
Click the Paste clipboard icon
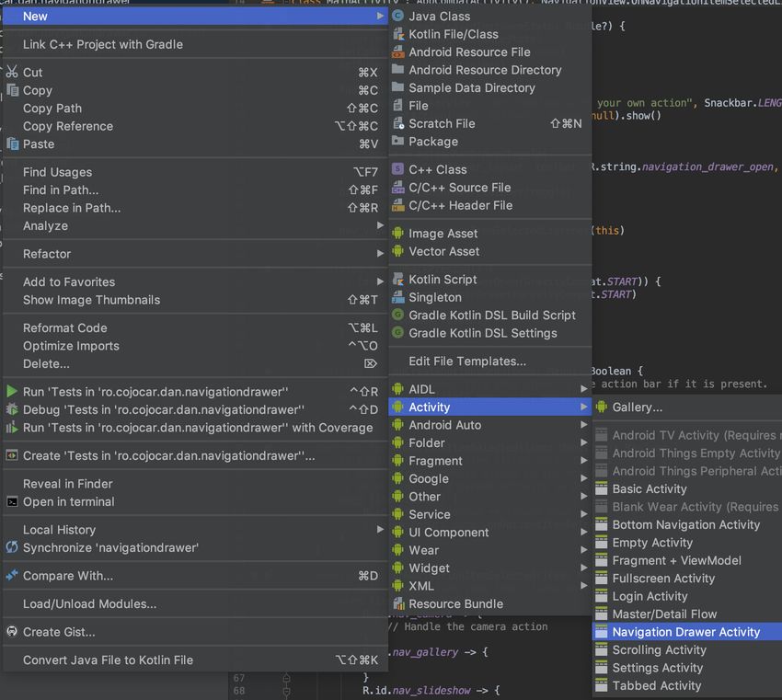(12, 143)
